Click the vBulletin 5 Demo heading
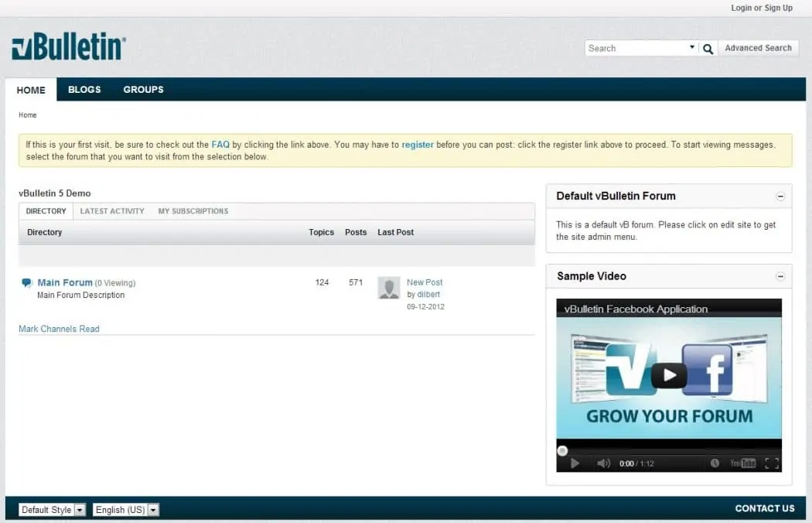 click(x=54, y=193)
